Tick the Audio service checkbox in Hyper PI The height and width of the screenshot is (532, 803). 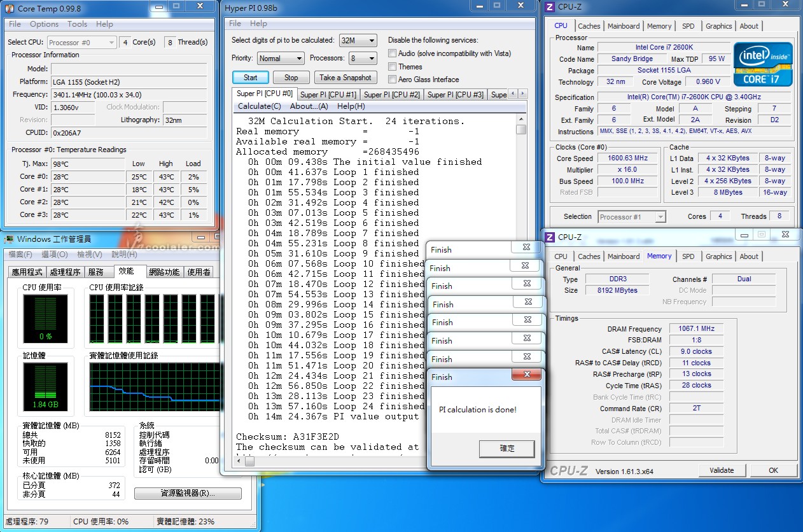[x=393, y=53]
